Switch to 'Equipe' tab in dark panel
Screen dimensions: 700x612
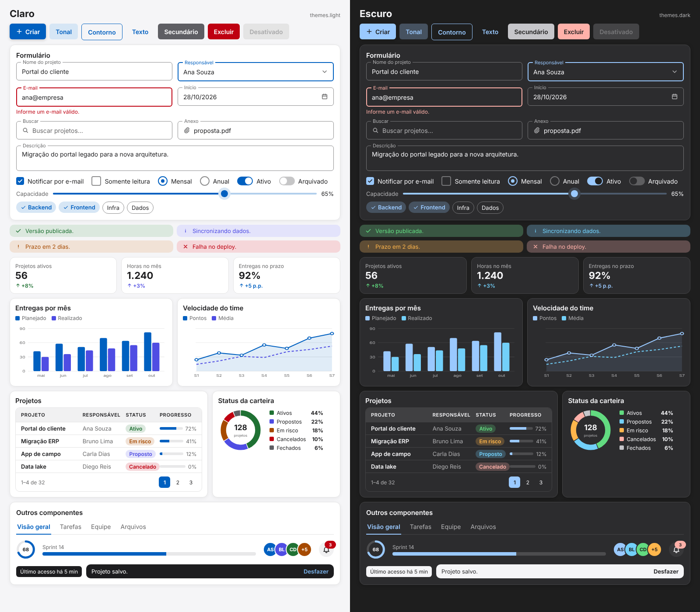(x=451, y=527)
